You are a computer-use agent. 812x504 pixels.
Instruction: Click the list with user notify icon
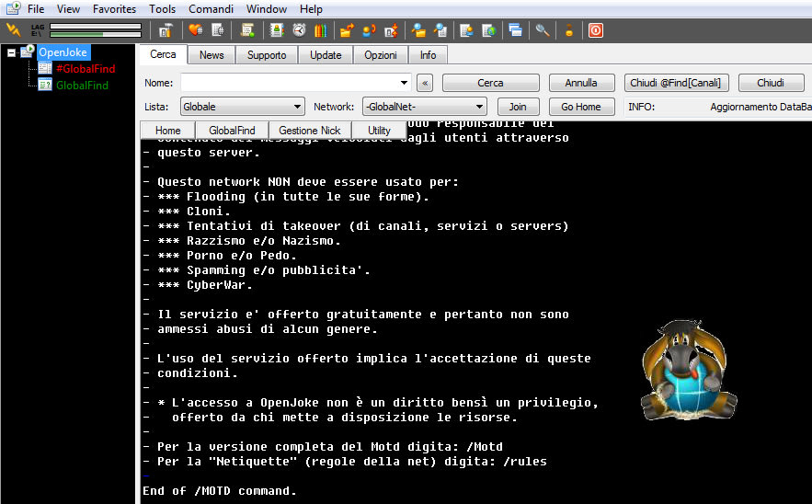click(466, 30)
